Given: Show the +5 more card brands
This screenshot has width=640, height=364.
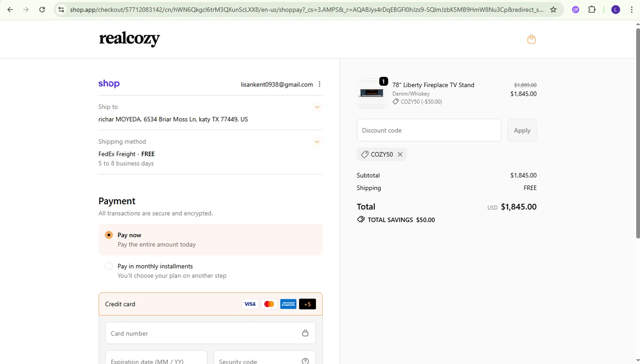Looking at the screenshot, I should [307, 304].
